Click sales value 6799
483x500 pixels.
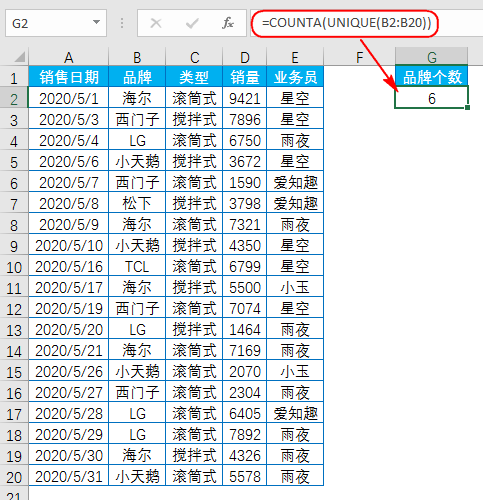(x=245, y=265)
